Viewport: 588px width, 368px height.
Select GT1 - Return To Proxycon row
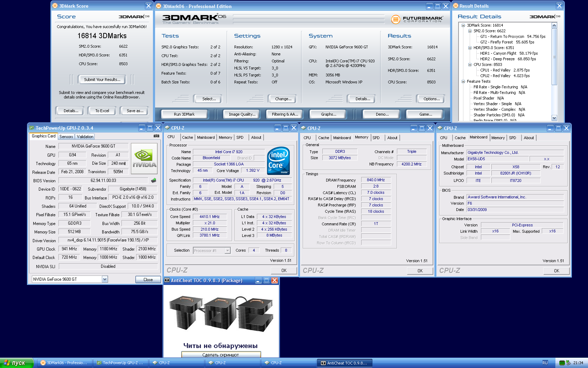tap(513, 36)
